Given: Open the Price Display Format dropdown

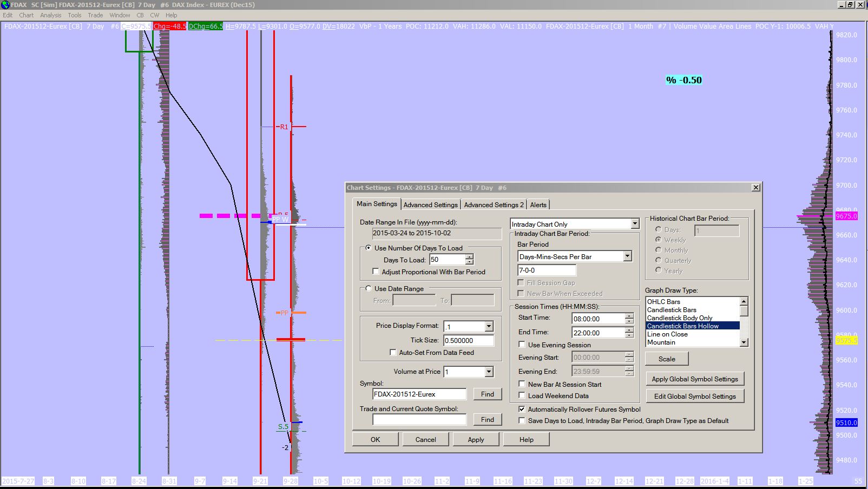Looking at the screenshot, I should point(489,326).
